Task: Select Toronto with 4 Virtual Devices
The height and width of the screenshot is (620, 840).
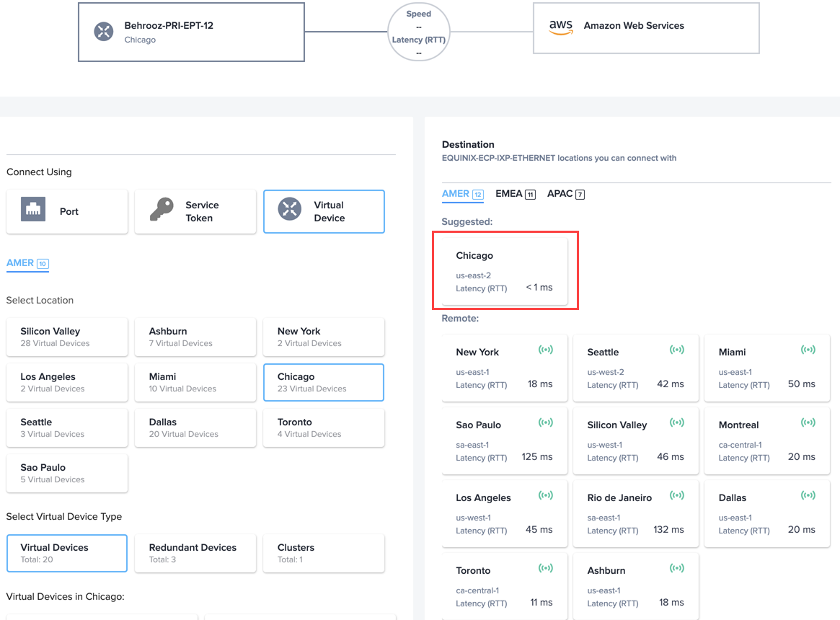Action: [324, 428]
